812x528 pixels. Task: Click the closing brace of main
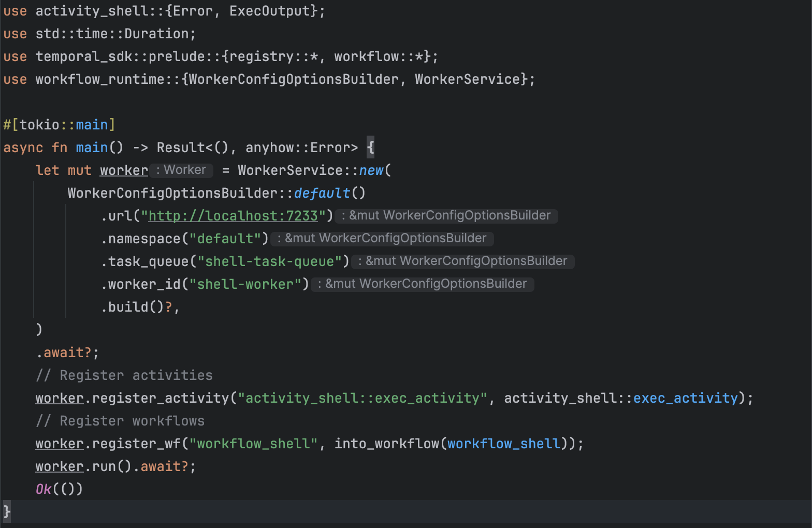tap(7, 512)
